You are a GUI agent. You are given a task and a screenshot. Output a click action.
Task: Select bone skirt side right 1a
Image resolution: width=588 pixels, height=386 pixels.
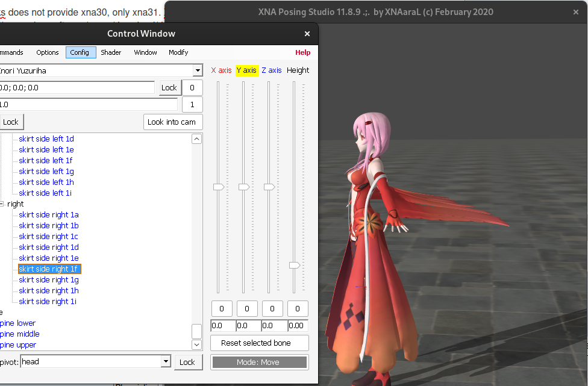(49, 215)
